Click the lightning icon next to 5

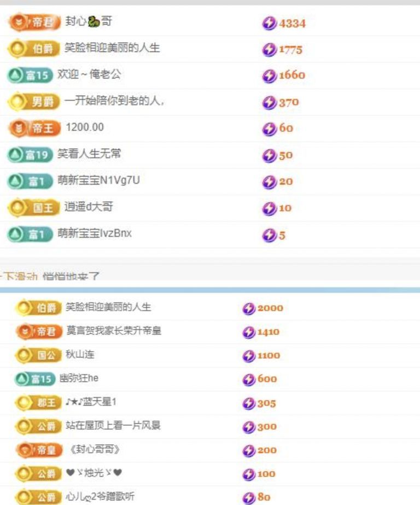(x=269, y=235)
